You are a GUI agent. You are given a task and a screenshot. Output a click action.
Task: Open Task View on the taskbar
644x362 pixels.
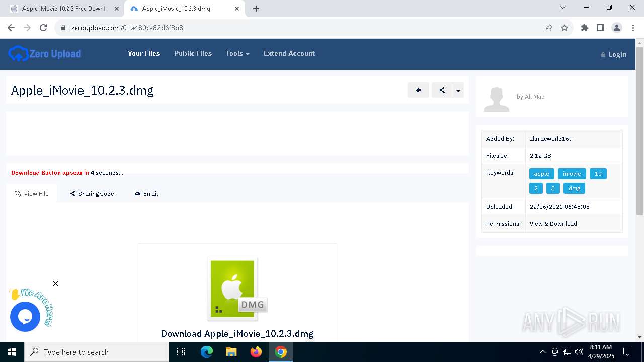click(181, 352)
